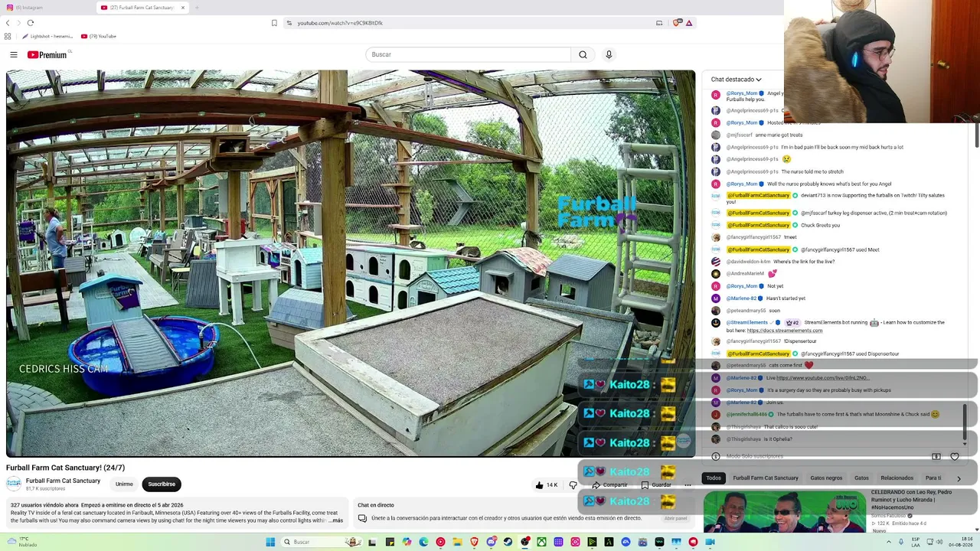Select the Gatos negros filter chip
980x551 pixels.
[826, 478]
